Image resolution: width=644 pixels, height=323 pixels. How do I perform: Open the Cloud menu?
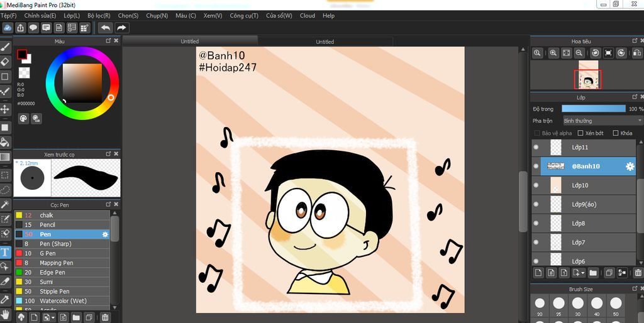click(x=307, y=16)
